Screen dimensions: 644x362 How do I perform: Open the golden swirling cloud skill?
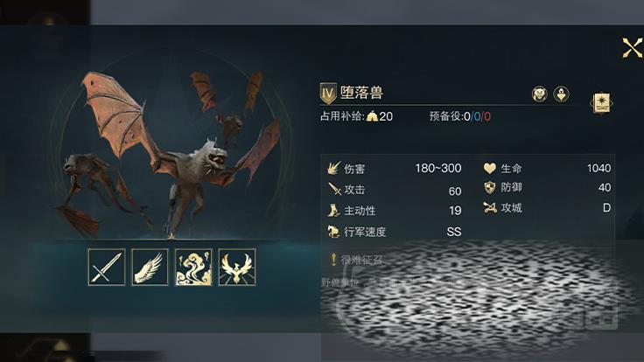coord(193,268)
